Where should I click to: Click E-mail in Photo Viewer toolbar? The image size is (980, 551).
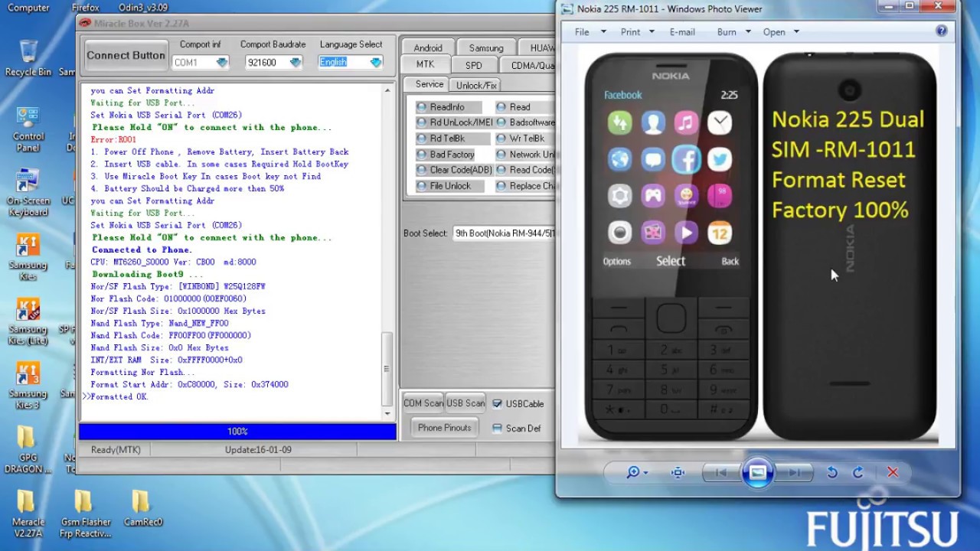682,32
